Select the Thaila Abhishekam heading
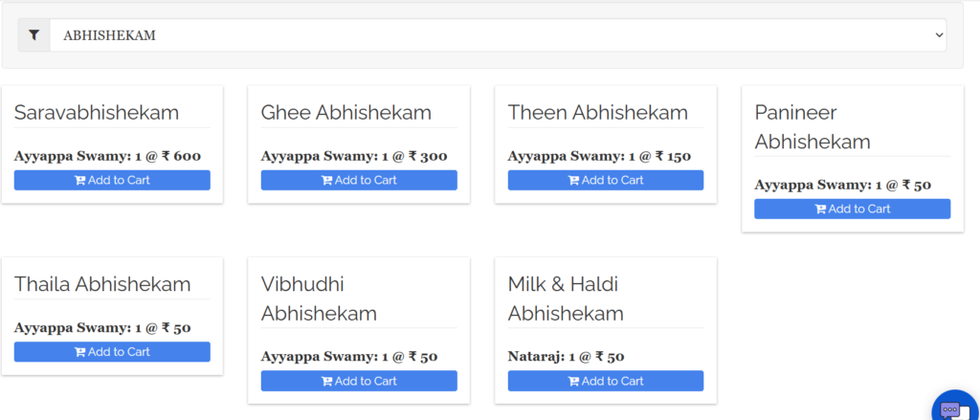This screenshot has height=420, width=980. coord(102,284)
